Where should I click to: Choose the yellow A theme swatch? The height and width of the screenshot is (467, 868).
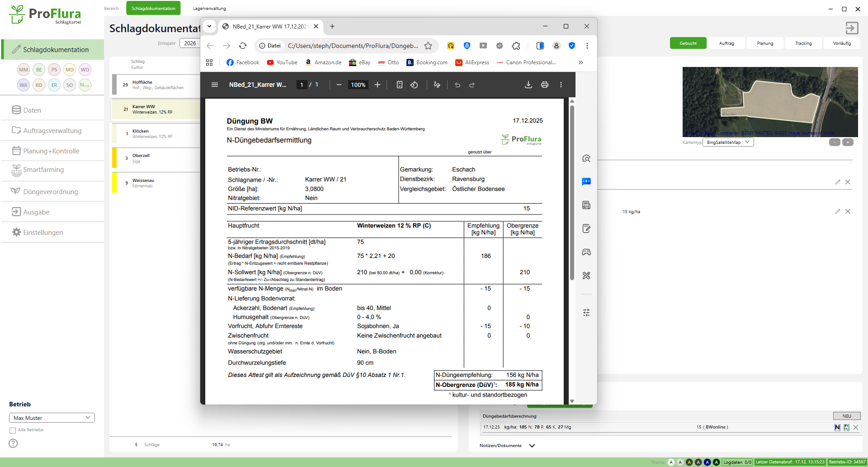(689, 462)
